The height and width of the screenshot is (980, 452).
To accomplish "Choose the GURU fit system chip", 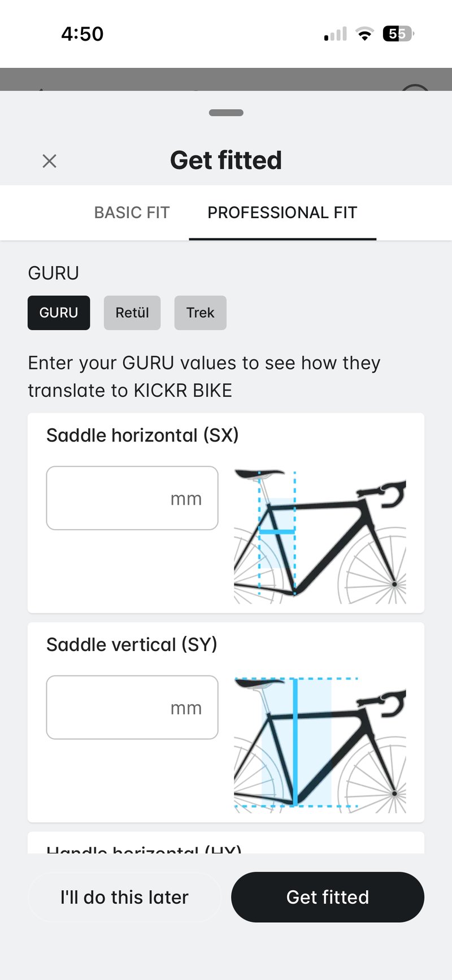I will pyautogui.click(x=59, y=313).
